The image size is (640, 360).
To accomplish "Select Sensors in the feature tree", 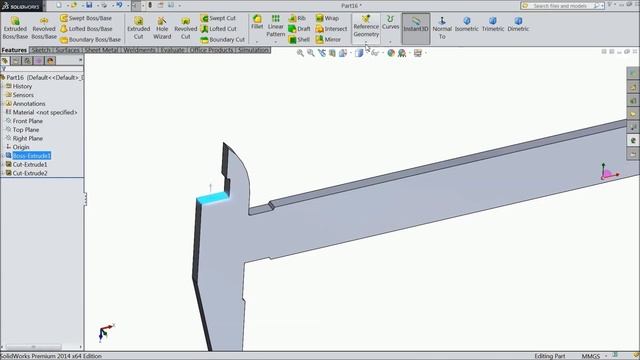I will point(20,95).
